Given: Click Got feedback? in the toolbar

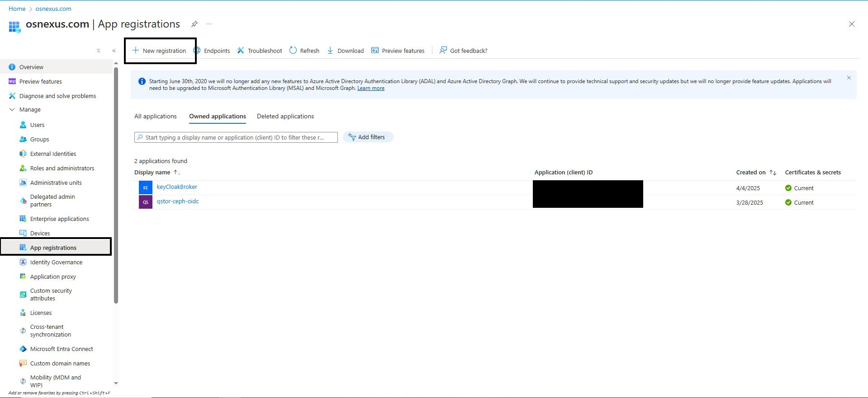Looking at the screenshot, I should pyautogui.click(x=464, y=51).
